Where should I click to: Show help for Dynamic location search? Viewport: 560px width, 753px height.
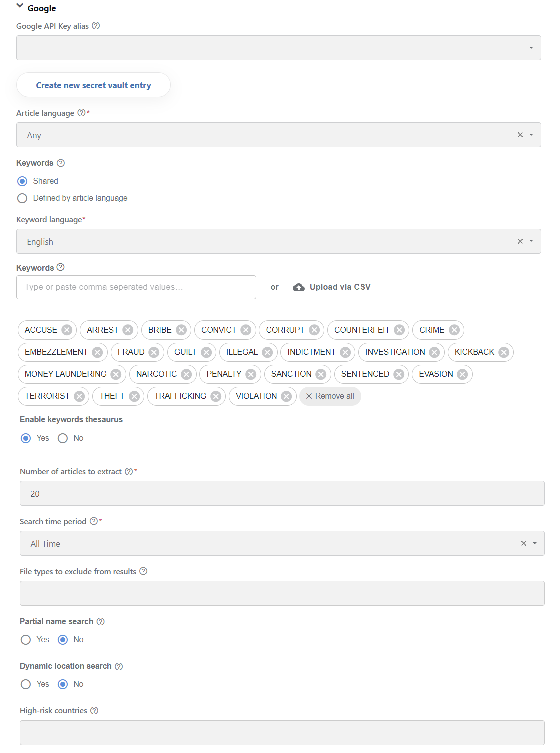(x=119, y=666)
